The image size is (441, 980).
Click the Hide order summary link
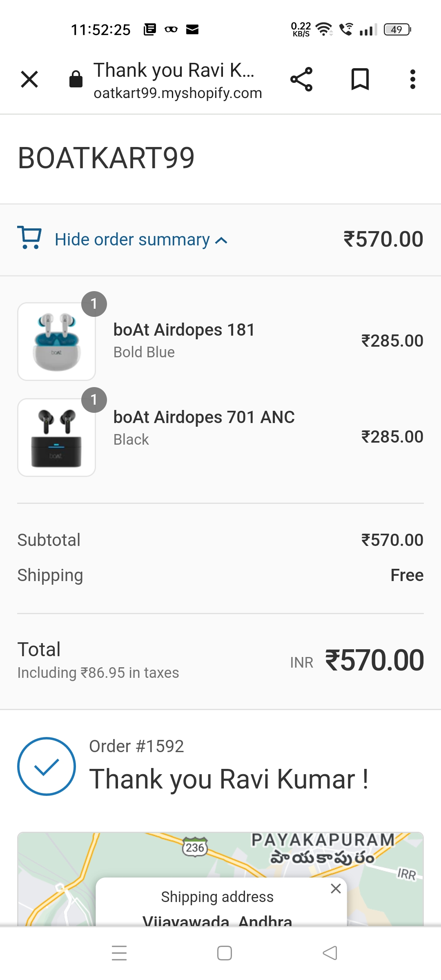pyautogui.click(x=132, y=240)
